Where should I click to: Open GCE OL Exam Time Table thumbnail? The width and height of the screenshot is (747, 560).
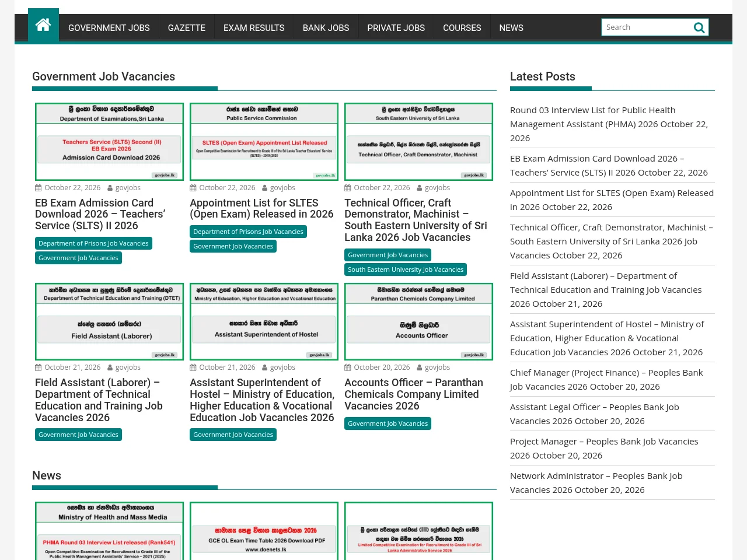pos(264,531)
